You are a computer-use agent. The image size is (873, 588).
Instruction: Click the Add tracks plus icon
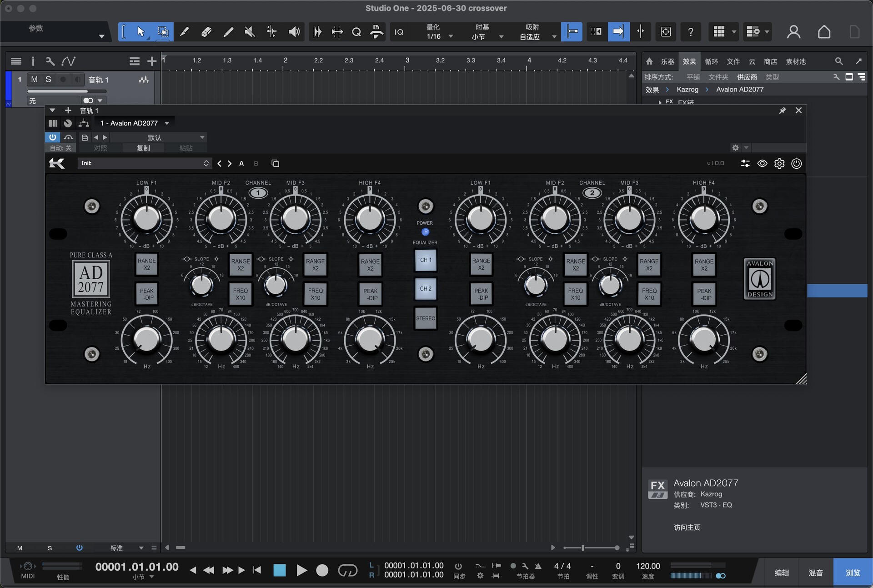coord(152,61)
